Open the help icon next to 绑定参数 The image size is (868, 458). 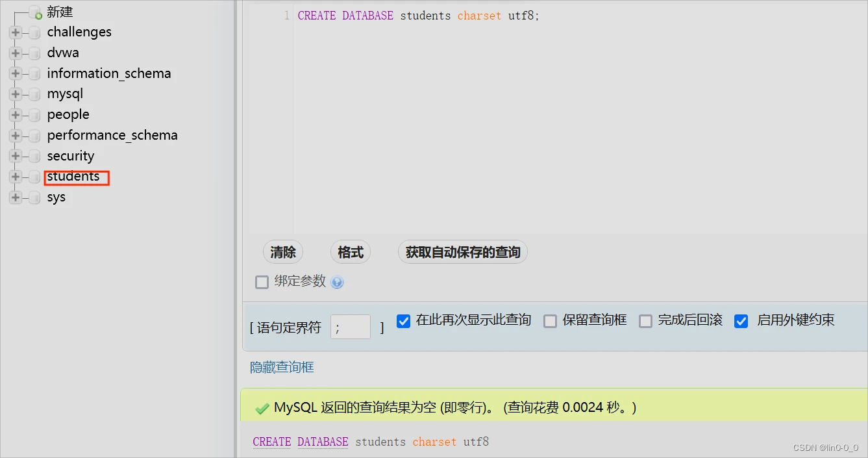pyautogui.click(x=337, y=283)
